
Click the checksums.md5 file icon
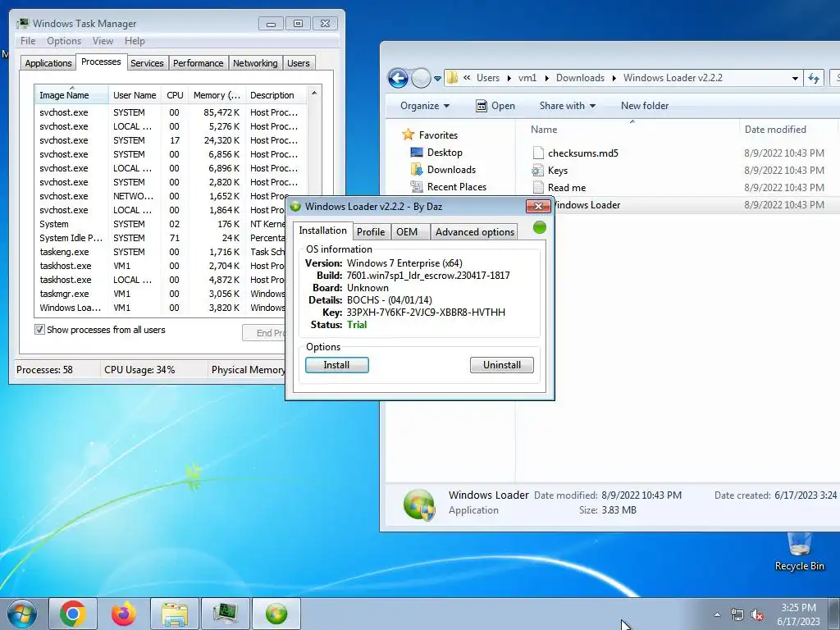[538, 153]
